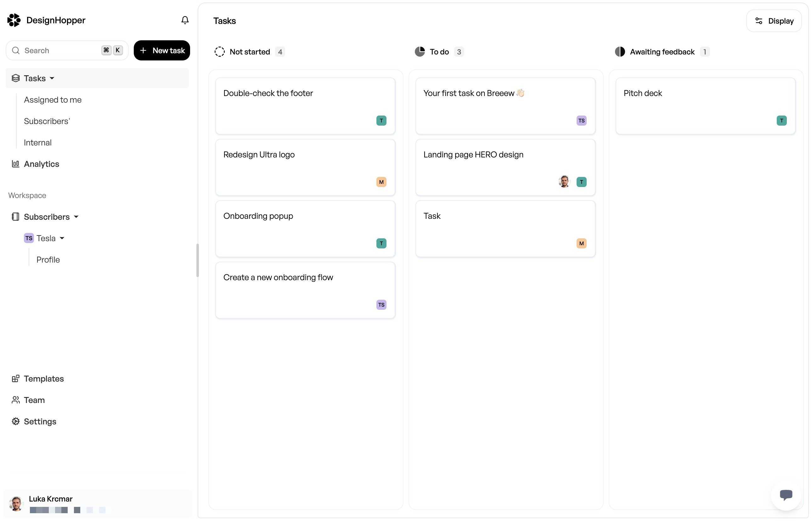Click the Settings gear icon in the sidebar
The image size is (812, 522).
16,421
